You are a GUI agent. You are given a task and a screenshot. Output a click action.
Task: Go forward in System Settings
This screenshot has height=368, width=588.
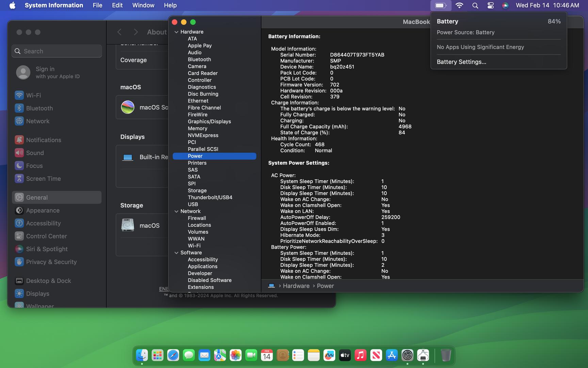point(136,32)
